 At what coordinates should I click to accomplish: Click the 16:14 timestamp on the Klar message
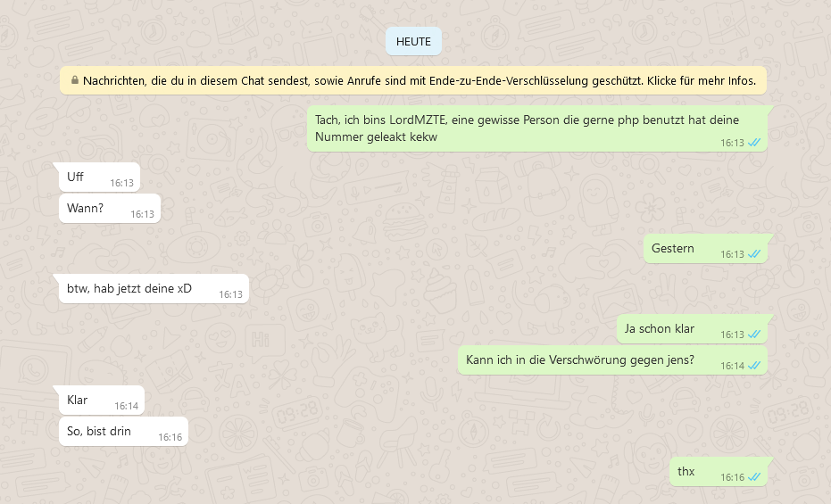pyautogui.click(x=126, y=406)
